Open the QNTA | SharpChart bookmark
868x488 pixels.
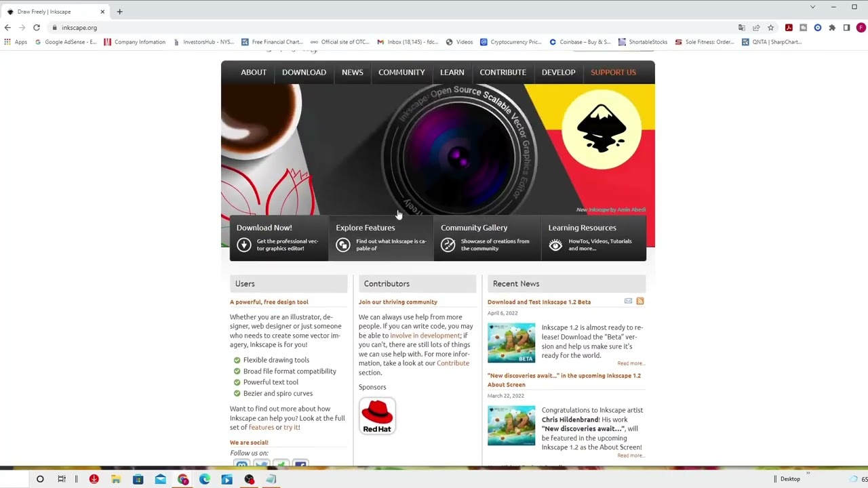(x=772, y=42)
